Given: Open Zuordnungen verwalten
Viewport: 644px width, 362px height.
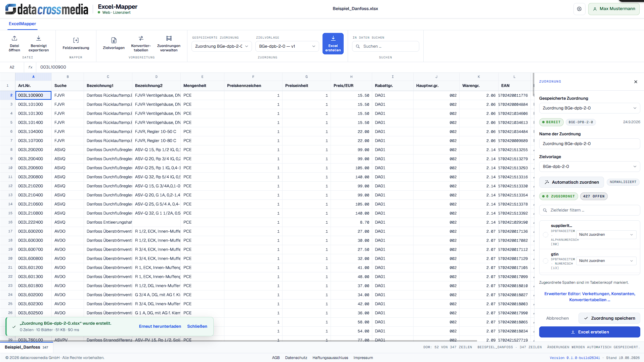Looking at the screenshot, I should pyautogui.click(x=169, y=44).
